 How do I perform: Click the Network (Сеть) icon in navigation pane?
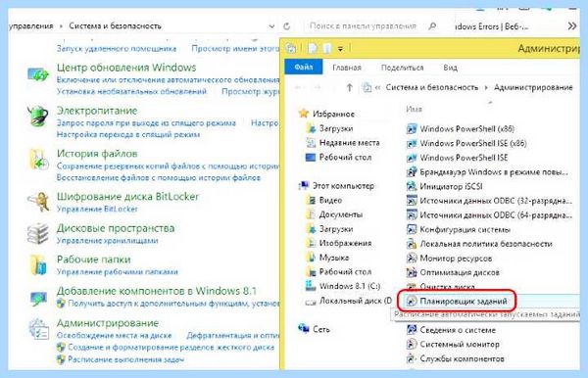[303, 329]
